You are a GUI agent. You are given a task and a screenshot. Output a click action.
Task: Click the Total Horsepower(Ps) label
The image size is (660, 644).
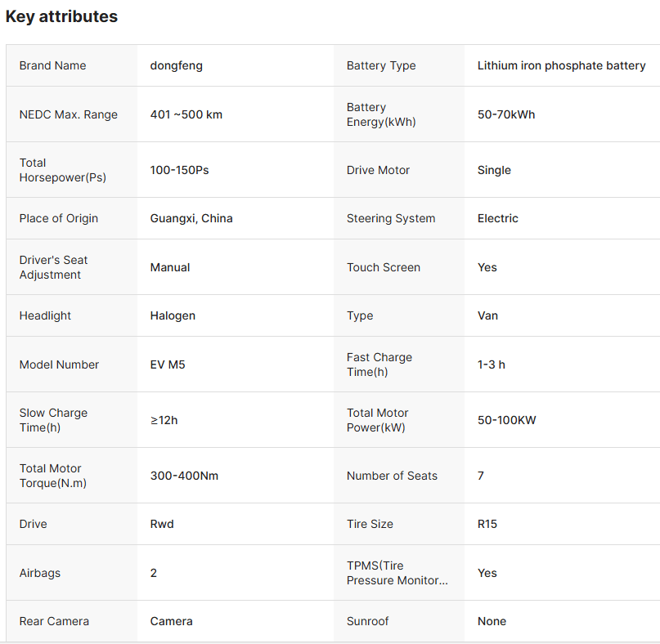tap(62, 170)
